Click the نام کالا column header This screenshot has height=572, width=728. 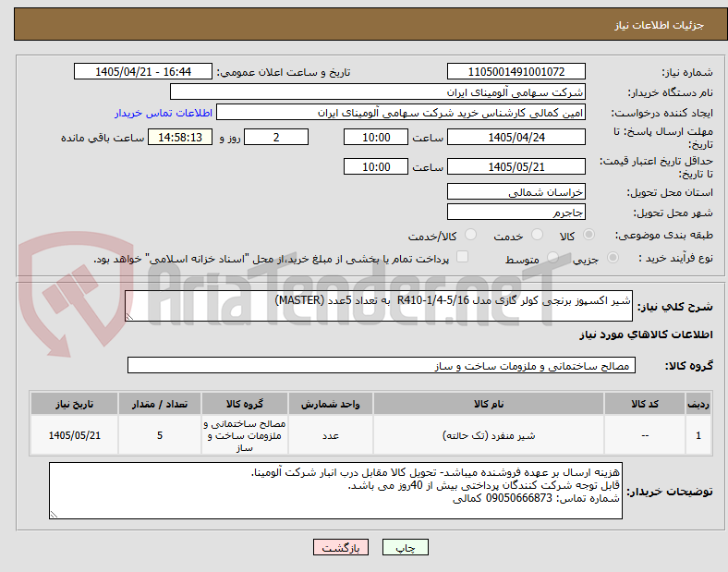(x=489, y=404)
